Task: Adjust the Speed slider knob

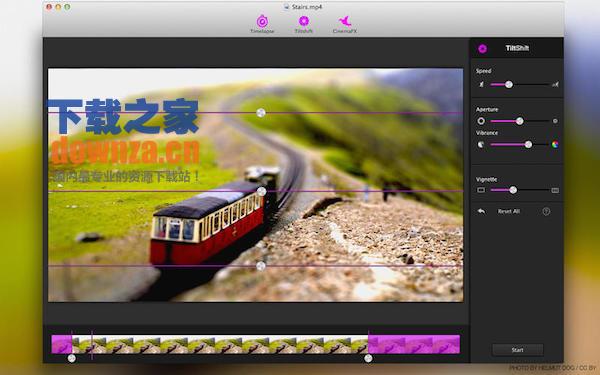Action: pos(509,85)
